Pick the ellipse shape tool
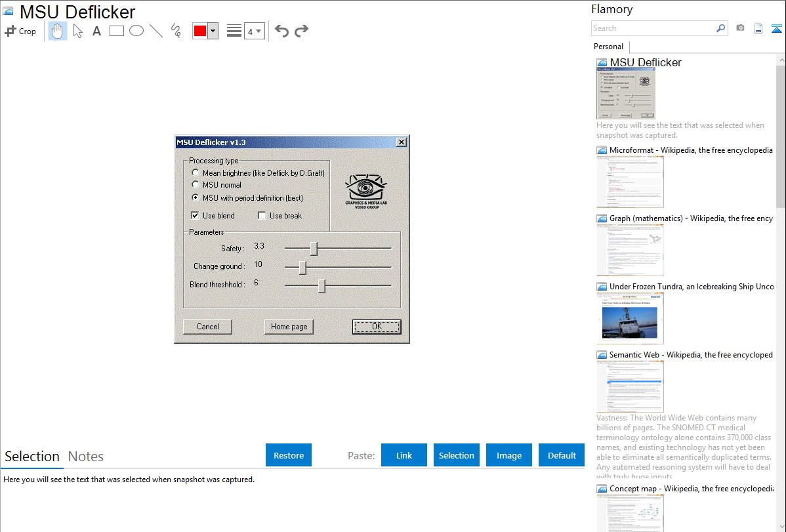This screenshot has width=786, height=532. point(136,31)
